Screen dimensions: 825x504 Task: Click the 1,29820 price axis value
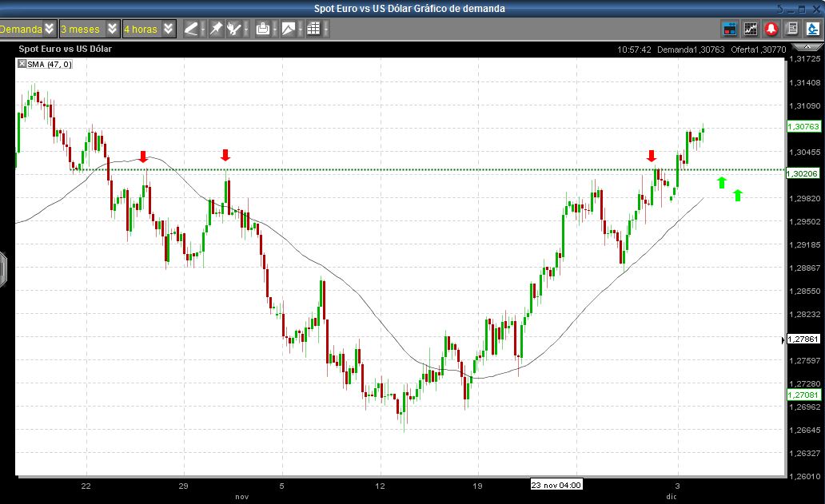pyautogui.click(x=804, y=198)
